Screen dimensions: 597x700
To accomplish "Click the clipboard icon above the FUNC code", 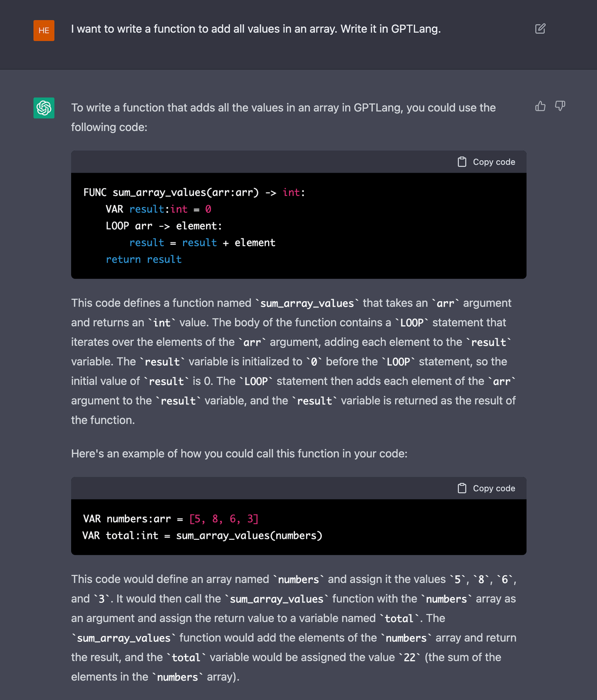I will 462,162.
